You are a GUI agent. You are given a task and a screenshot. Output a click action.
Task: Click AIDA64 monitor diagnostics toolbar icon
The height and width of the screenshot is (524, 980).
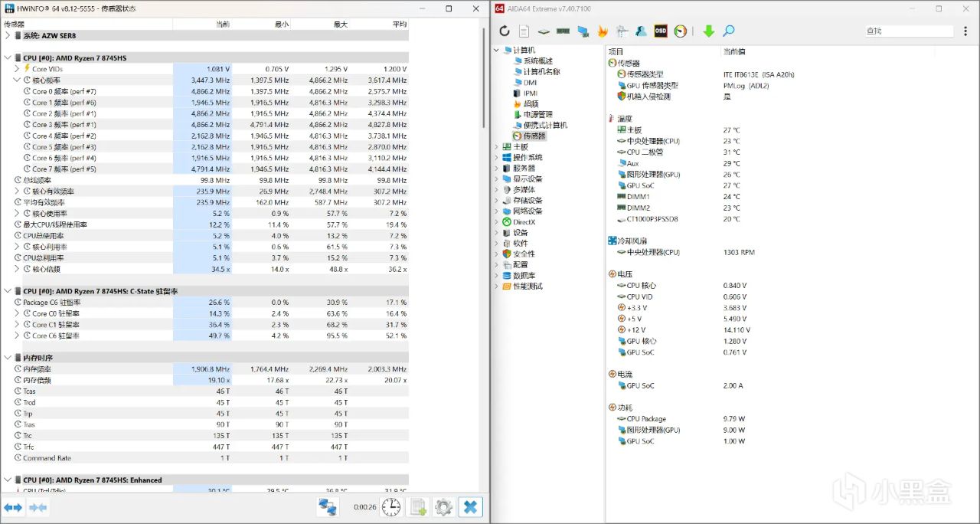[x=583, y=31]
